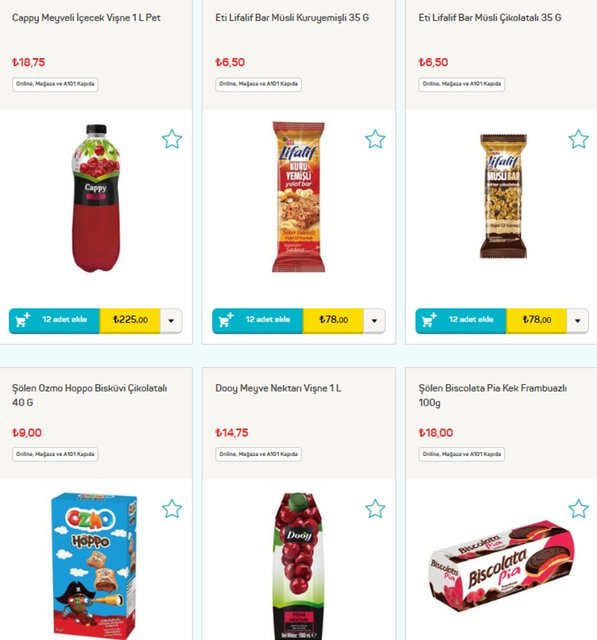Click cart icon on Cappy Vişne card

22,320
